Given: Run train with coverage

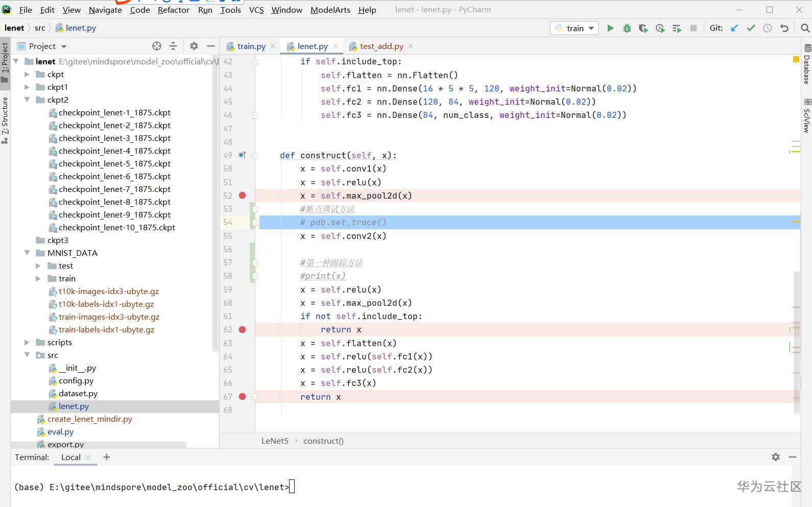Looking at the screenshot, I should coord(643,28).
